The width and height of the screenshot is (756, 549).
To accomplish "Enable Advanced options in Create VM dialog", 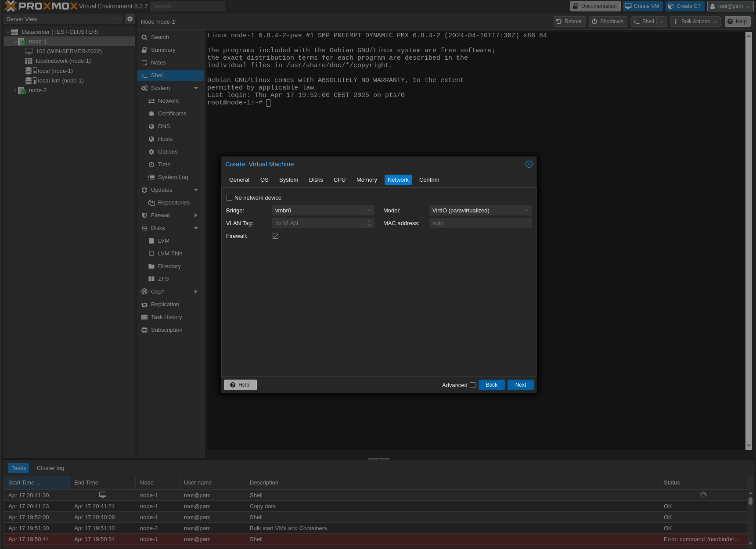I will [472, 385].
